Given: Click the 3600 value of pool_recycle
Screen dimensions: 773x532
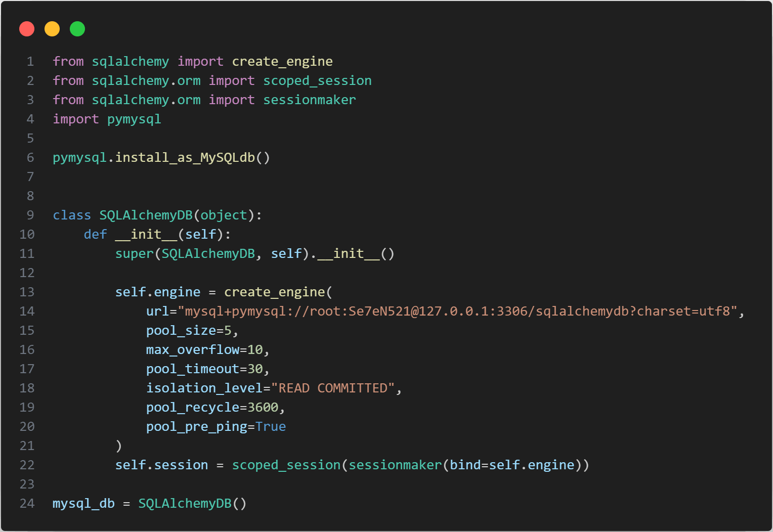Looking at the screenshot, I should [x=263, y=407].
